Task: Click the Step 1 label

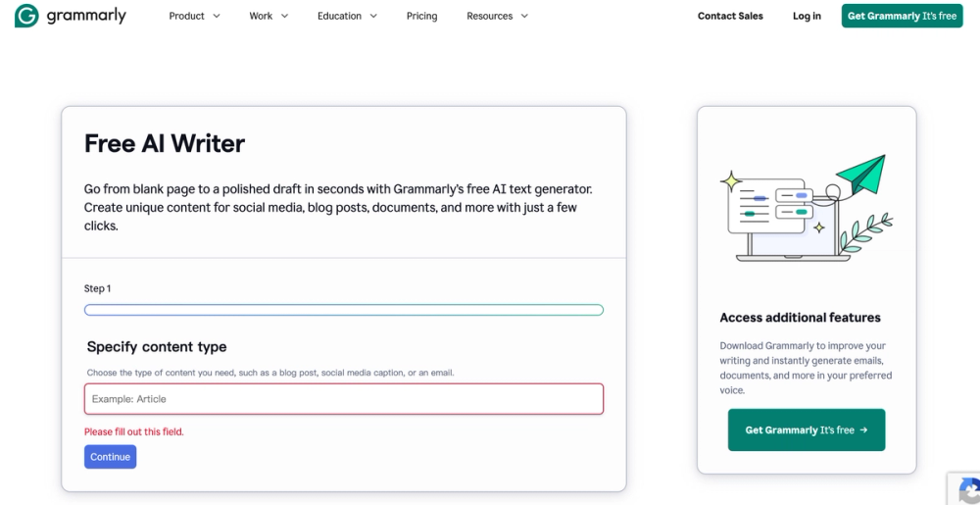Action: pyautogui.click(x=97, y=288)
